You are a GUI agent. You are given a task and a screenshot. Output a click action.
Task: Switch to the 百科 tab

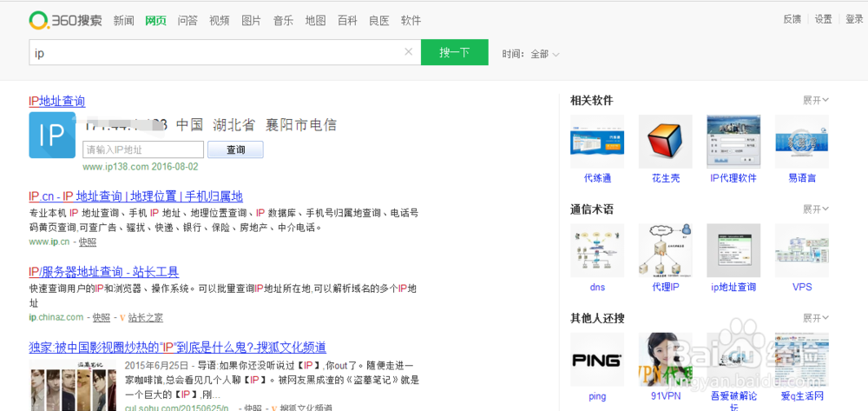point(348,21)
